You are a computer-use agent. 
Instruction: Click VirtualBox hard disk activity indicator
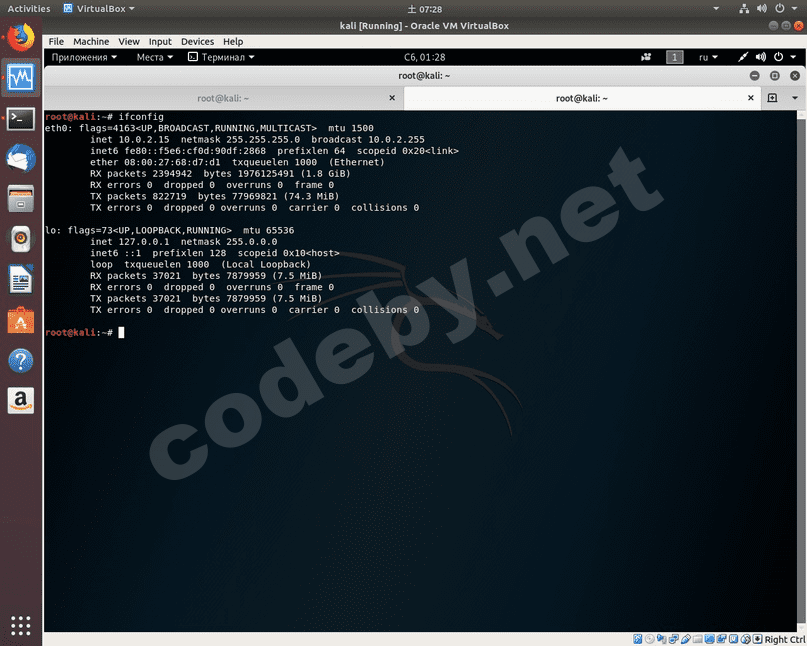638,639
